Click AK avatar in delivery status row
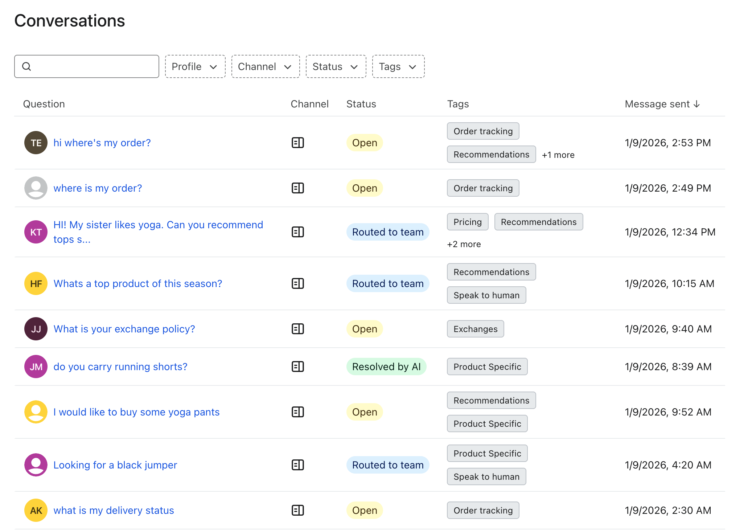Image resolution: width=756 pixels, height=532 pixels. pyautogui.click(x=36, y=510)
